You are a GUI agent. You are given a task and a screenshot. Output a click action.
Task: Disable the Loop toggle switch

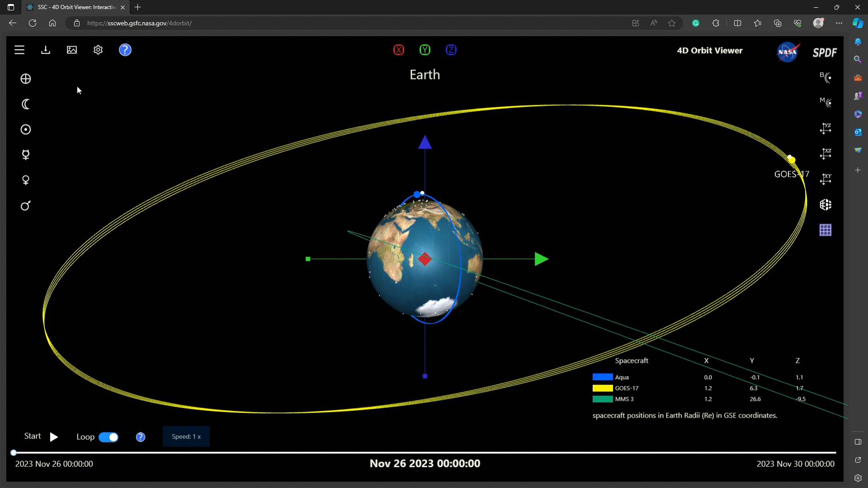(108, 437)
